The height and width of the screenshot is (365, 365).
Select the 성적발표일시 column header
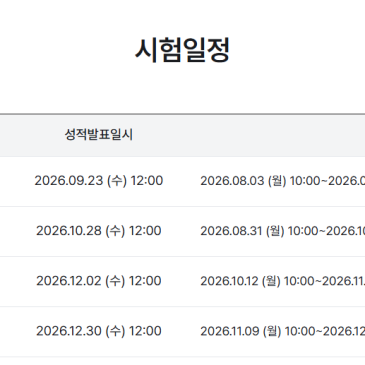pyautogui.click(x=99, y=135)
